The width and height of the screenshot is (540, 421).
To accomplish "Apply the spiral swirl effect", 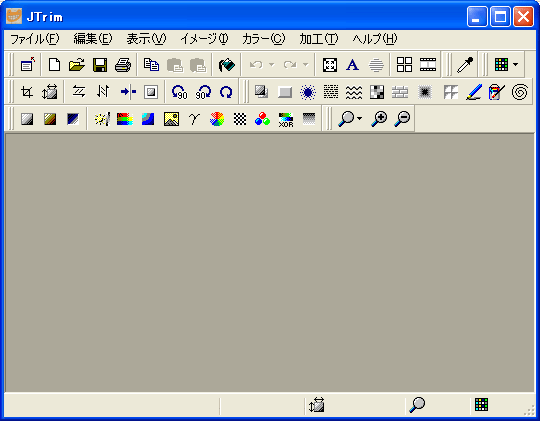I will tap(520, 92).
